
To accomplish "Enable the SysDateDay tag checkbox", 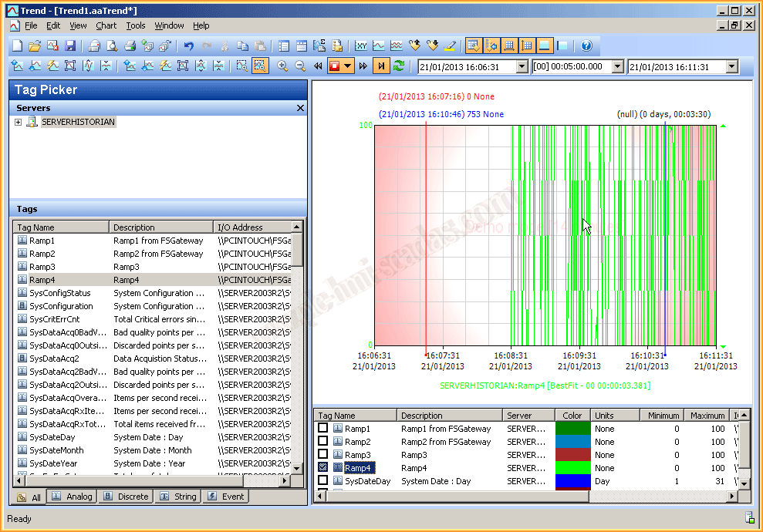I will [x=323, y=481].
